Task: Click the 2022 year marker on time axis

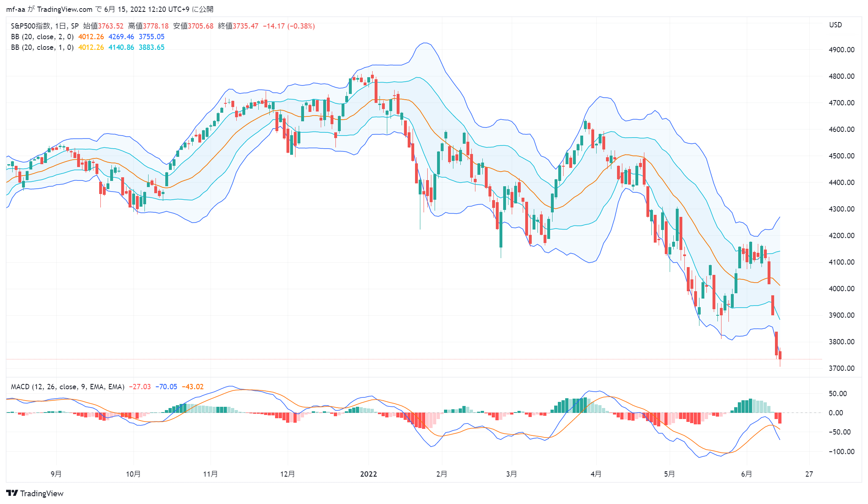Action: (369, 474)
